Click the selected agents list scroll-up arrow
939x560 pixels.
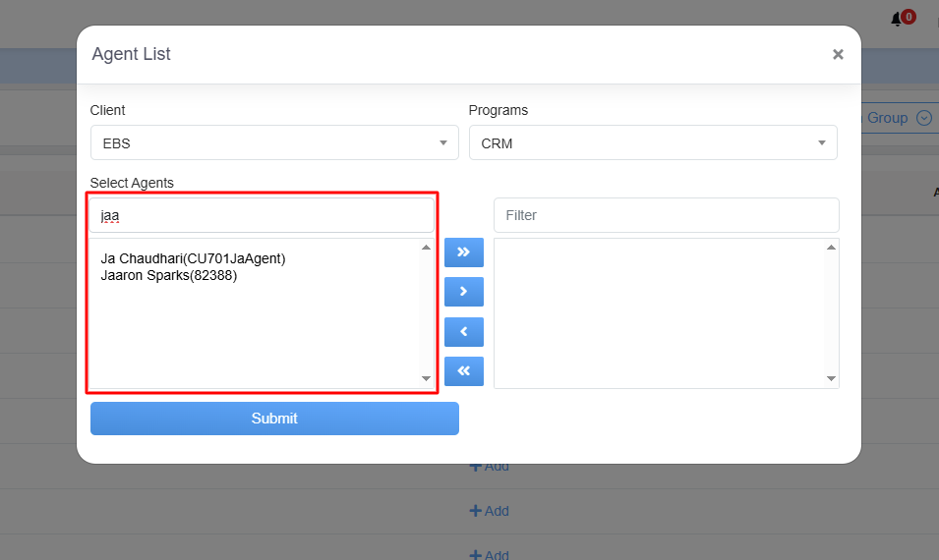831,248
